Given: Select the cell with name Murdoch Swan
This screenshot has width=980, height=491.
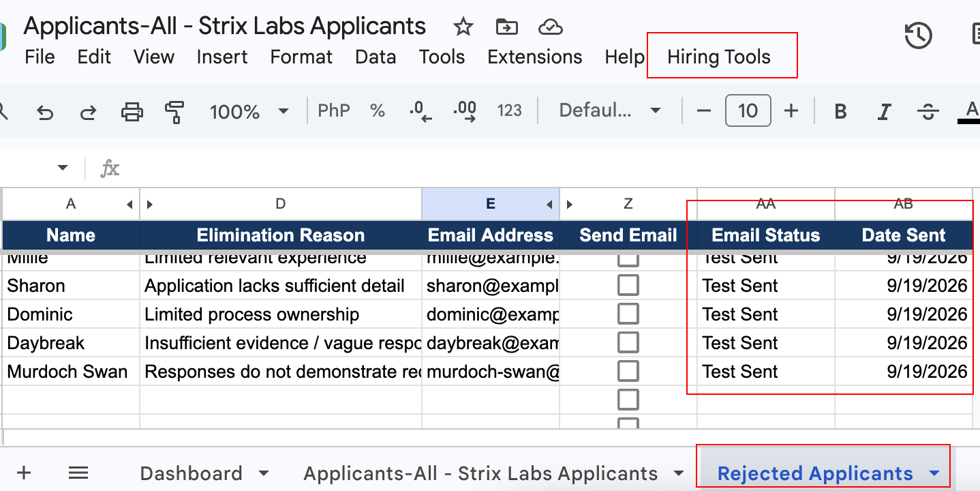Looking at the screenshot, I should (x=71, y=372).
